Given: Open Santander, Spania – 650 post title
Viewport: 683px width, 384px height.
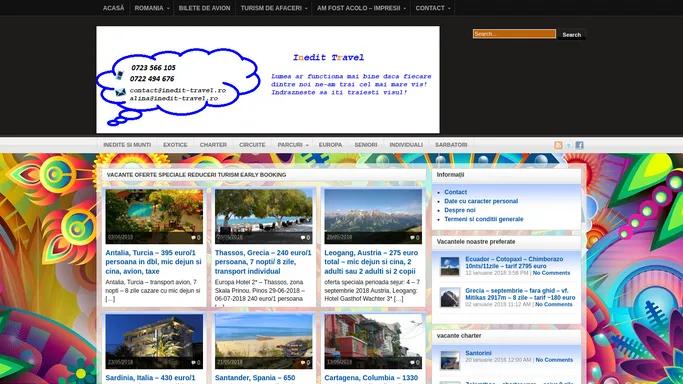Looking at the screenshot, I should click(255, 378).
